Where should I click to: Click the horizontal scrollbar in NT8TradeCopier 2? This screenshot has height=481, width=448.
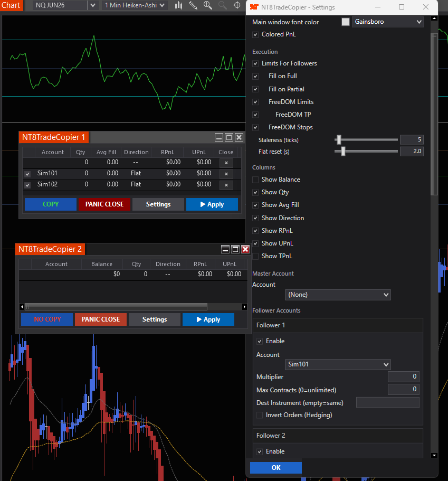click(116, 307)
